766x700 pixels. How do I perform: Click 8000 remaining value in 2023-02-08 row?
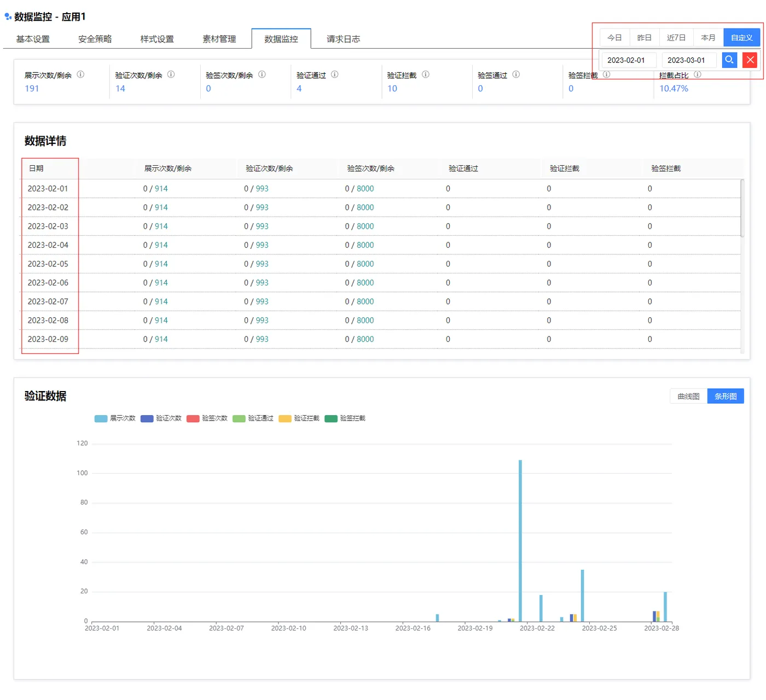pos(365,320)
